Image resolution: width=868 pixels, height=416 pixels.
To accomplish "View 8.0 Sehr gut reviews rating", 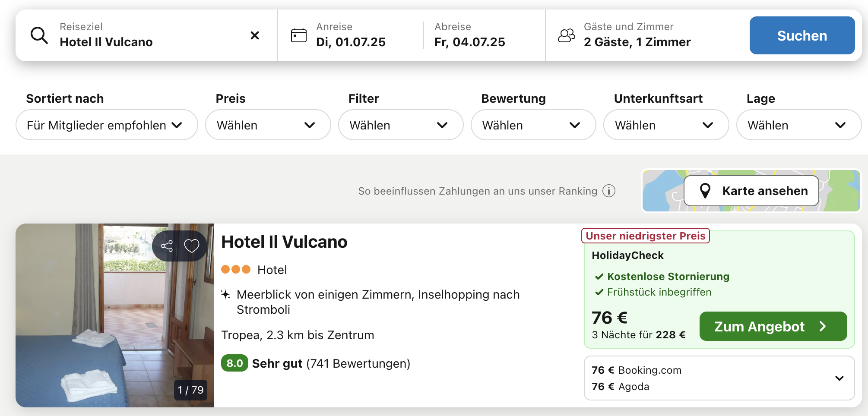I will [316, 363].
